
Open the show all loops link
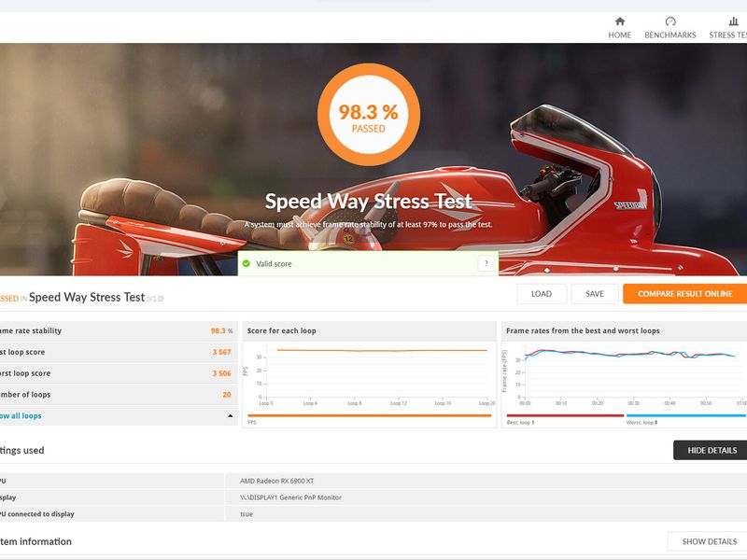[x=21, y=415]
